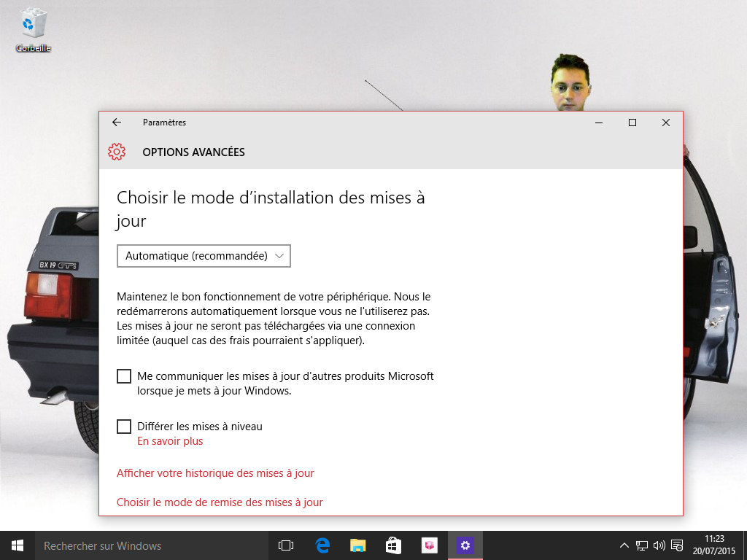The width and height of the screenshot is (747, 560).
Task: Click the volume speaker tray icon
Action: point(659,545)
